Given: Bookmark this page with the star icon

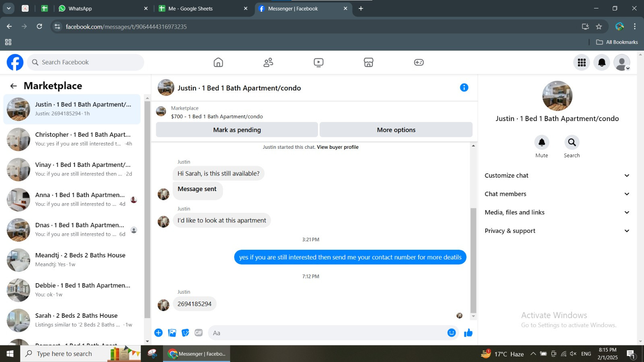Looking at the screenshot, I should click(599, 27).
